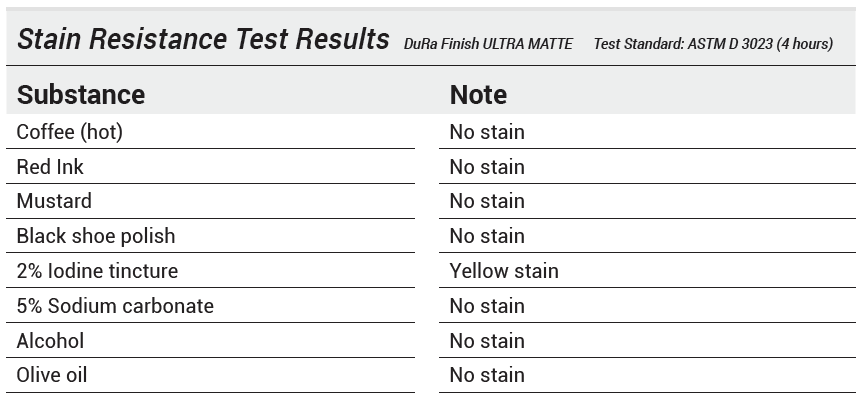Select the Mustard substance entry
This screenshot has width=865, height=403.
(x=54, y=201)
